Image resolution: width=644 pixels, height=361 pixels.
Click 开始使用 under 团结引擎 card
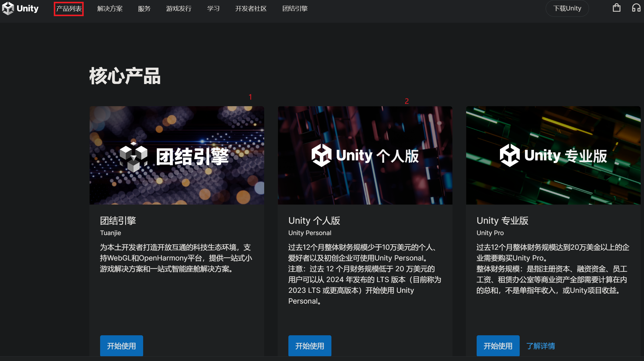[121, 346]
